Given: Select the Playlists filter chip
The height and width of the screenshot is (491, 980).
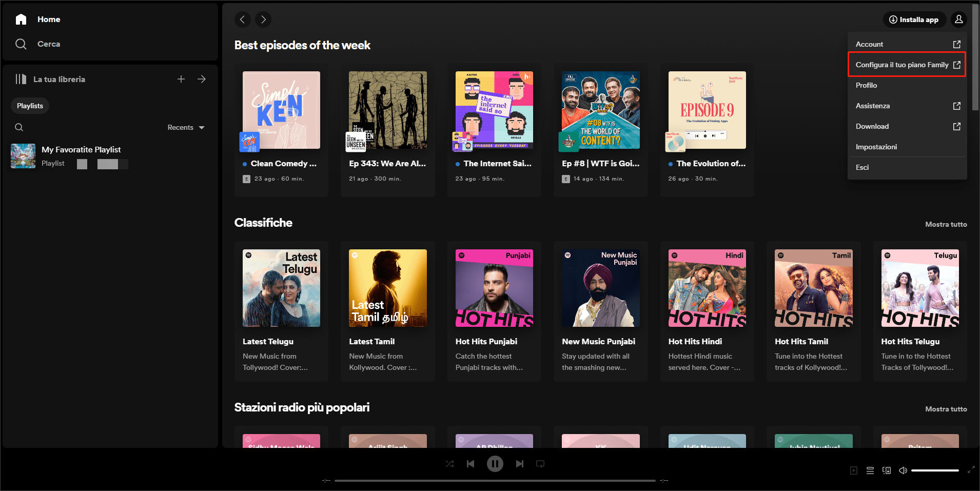Looking at the screenshot, I should [x=30, y=106].
